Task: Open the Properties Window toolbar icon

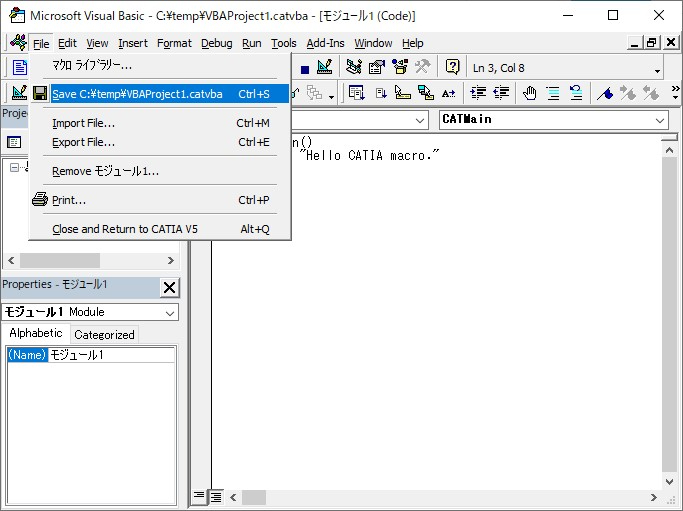Action: click(x=377, y=67)
